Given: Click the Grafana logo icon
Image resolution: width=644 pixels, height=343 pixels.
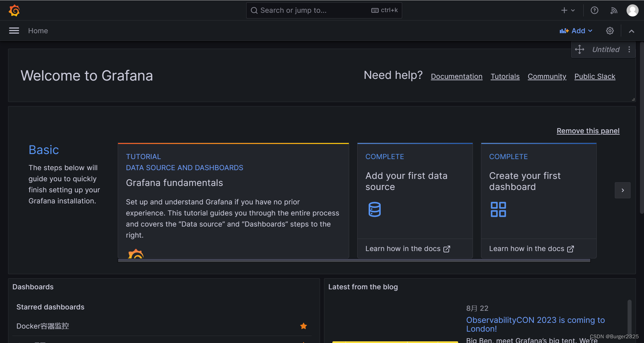Looking at the screenshot, I should click(x=14, y=10).
